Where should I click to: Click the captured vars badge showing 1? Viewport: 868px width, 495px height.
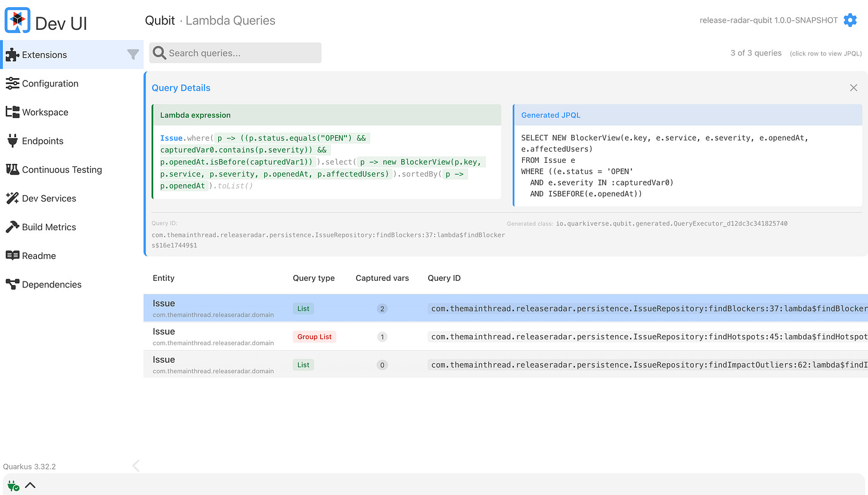pos(382,337)
